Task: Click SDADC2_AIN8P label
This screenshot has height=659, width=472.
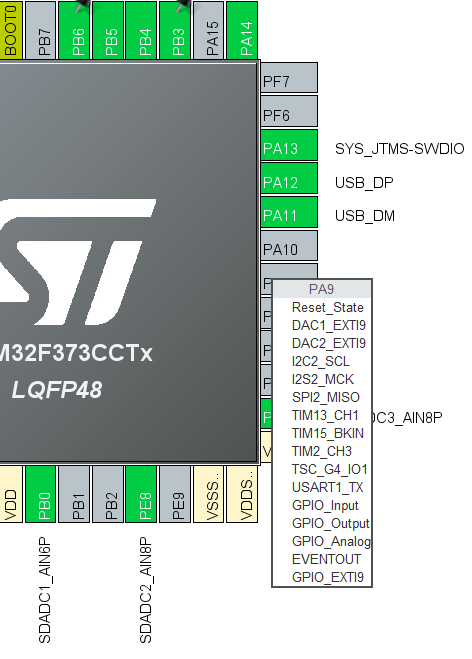Action: pos(145,590)
